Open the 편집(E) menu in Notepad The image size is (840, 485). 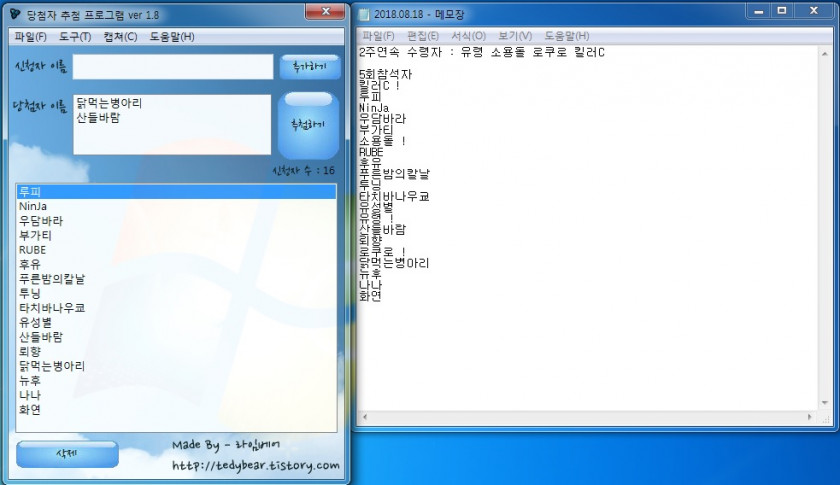(x=423, y=36)
